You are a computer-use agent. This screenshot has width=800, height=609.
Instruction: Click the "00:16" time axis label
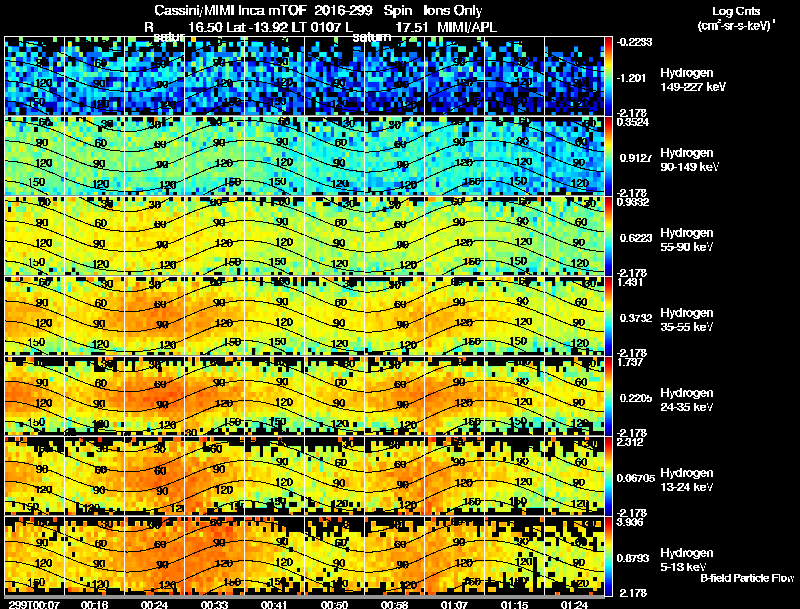[x=93, y=604]
